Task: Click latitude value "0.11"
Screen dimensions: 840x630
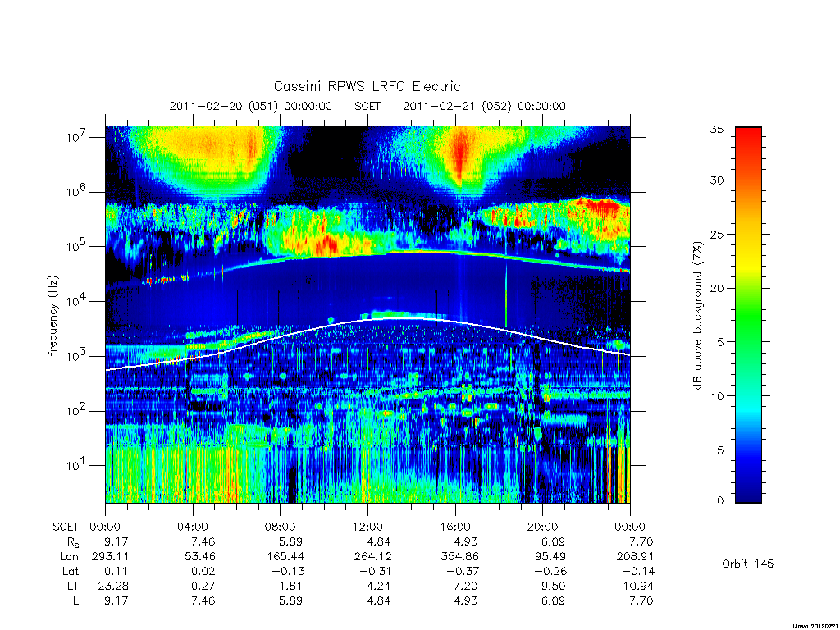Action: click(116, 571)
